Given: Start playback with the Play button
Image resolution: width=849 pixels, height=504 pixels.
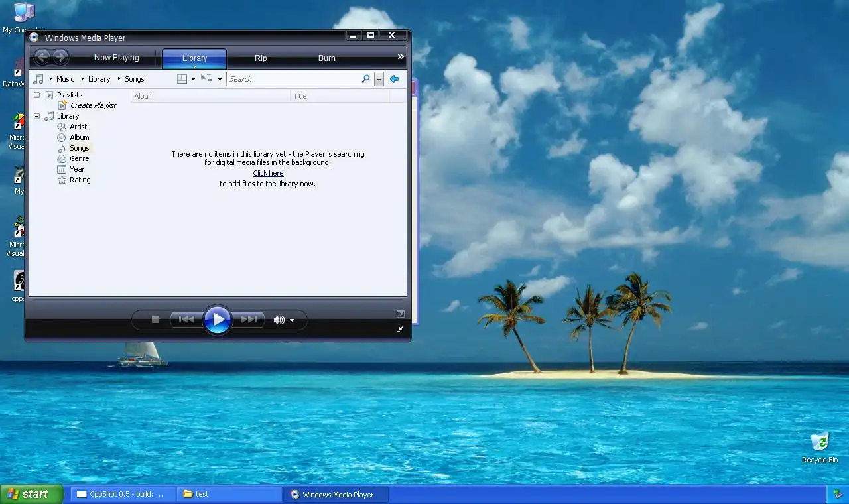Looking at the screenshot, I should click(x=218, y=320).
